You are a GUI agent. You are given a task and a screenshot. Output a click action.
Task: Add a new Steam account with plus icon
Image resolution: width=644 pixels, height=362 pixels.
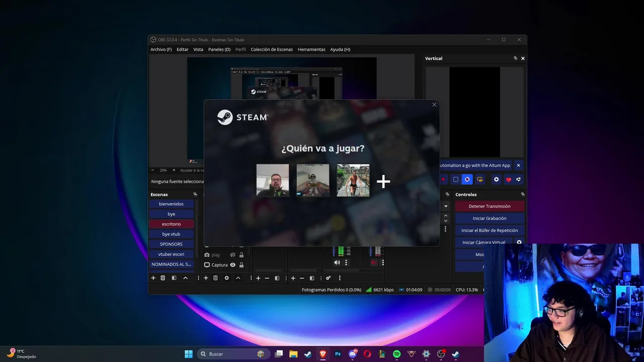(x=383, y=182)
